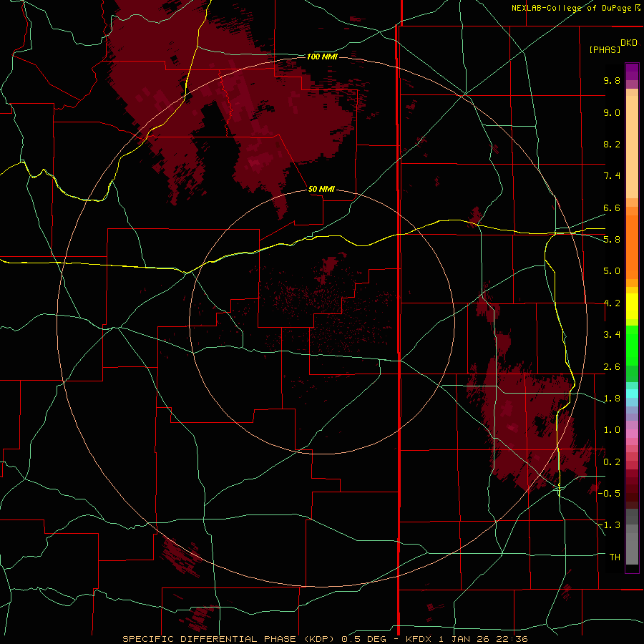Click the TH threshold label on the legend

point(615,557)
